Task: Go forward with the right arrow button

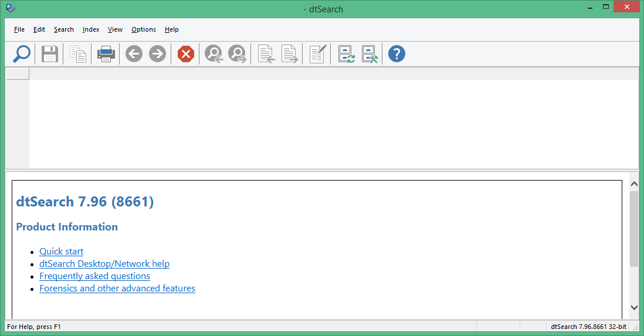Action: (157, 54)
